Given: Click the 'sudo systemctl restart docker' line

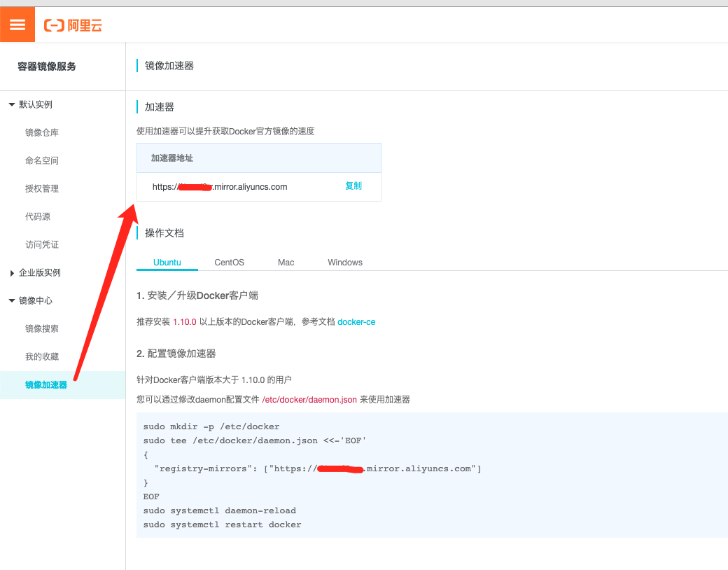Looking at the screenshot, I should click(x=222, y=524).
